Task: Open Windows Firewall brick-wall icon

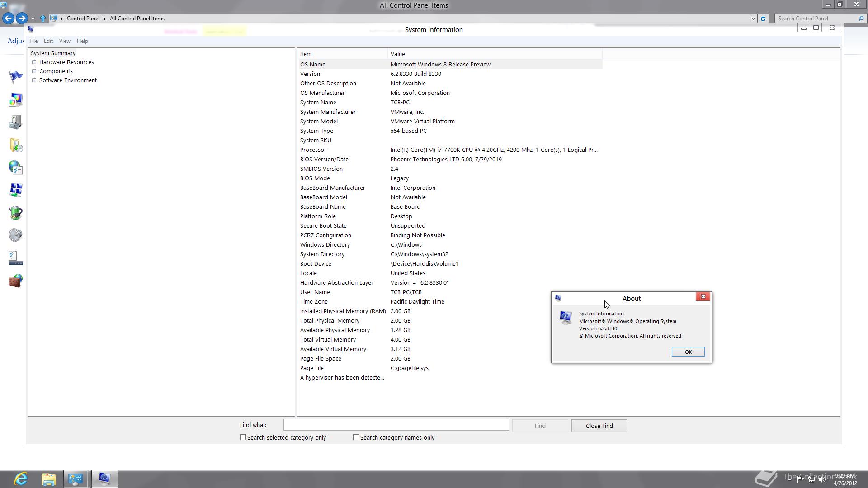Action: 15,281
